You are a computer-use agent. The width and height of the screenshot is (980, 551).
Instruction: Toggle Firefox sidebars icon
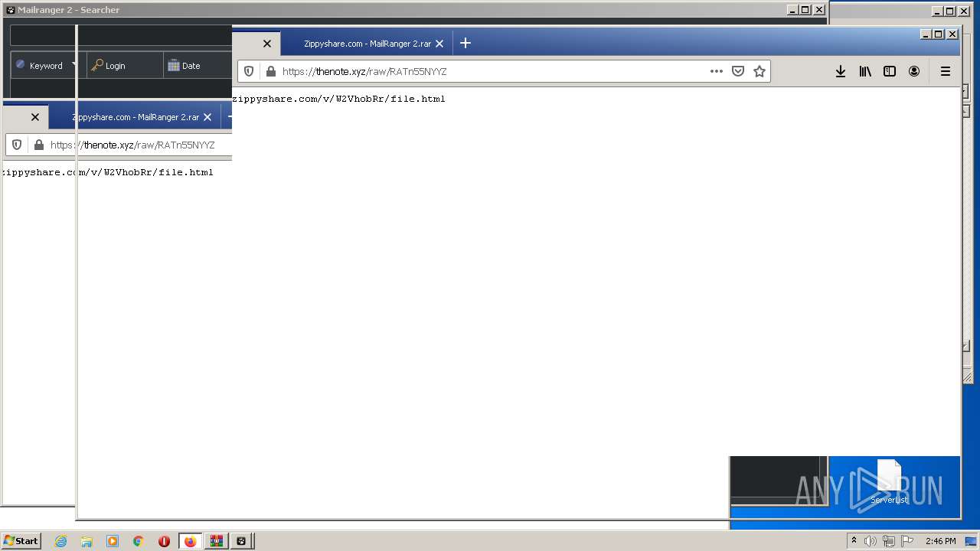pyautogui.click(x=890, y=71)
